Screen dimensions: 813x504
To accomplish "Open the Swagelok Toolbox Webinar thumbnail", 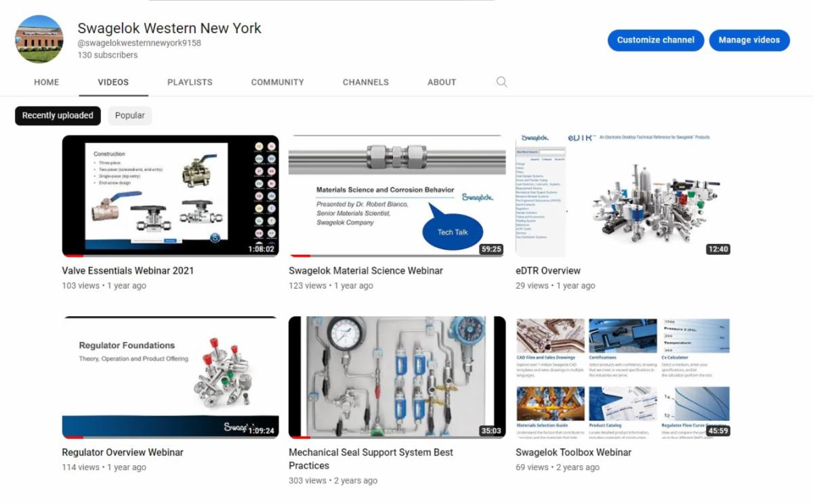I will click(624, 377).
